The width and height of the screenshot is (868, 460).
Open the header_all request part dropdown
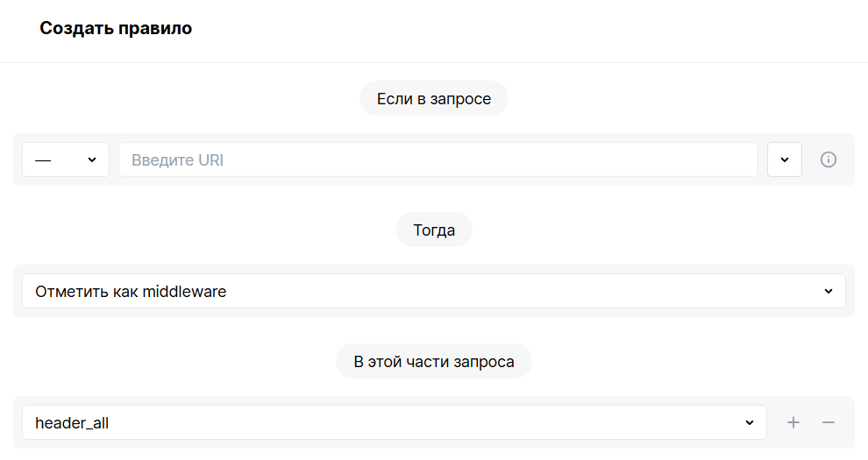pyautogui.click(x=395, y=423)
